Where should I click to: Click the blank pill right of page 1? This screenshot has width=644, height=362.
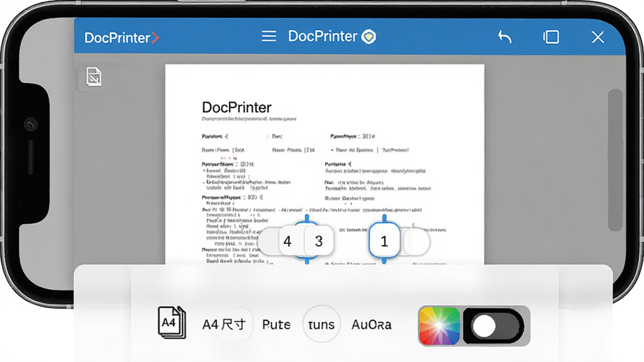[x=416, y=242]
